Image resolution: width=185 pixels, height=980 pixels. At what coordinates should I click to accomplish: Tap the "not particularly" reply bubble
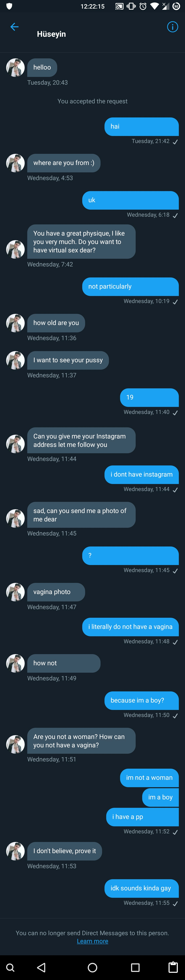pos(130,287)
